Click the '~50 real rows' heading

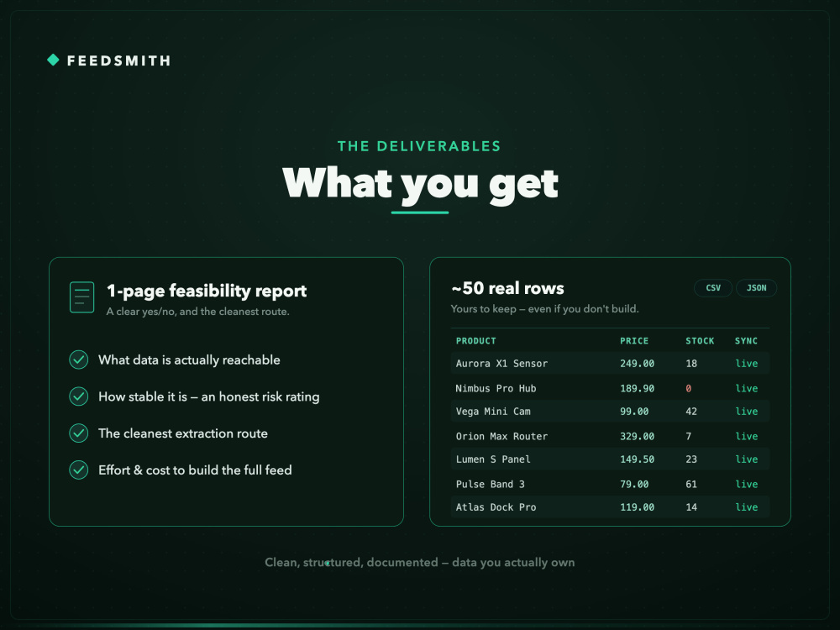[507, 288]
